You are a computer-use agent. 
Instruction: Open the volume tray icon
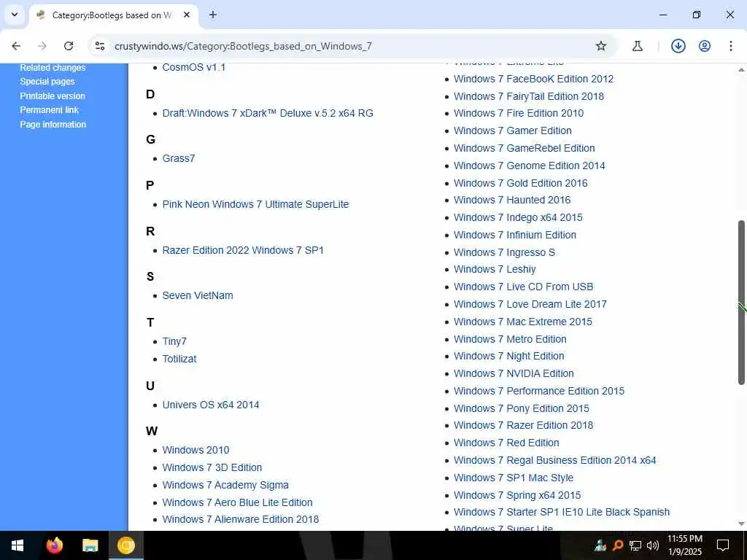tap(653, 545)
